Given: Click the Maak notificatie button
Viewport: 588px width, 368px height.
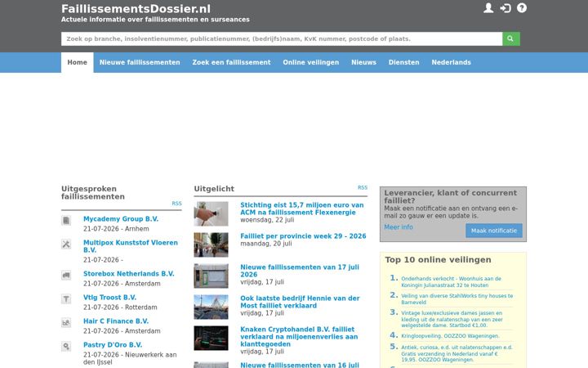Looking at the screenshot, I should [x=494, y=231].
